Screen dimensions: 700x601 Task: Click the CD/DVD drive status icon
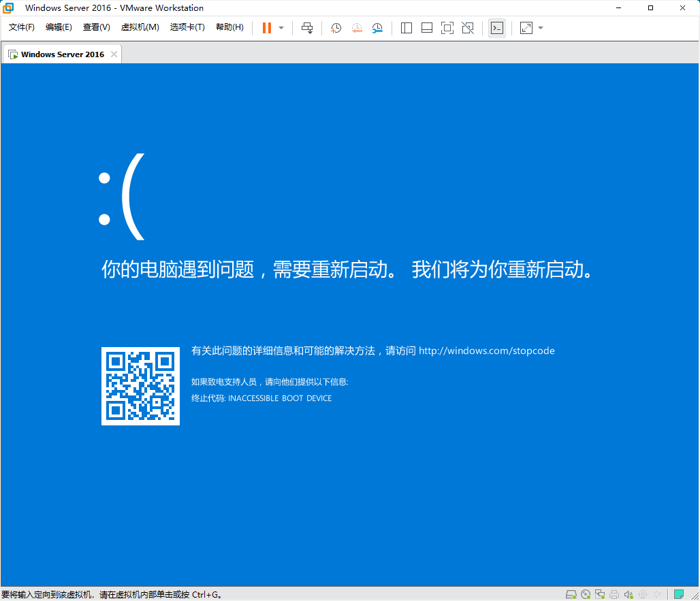(x=586, y=594)
